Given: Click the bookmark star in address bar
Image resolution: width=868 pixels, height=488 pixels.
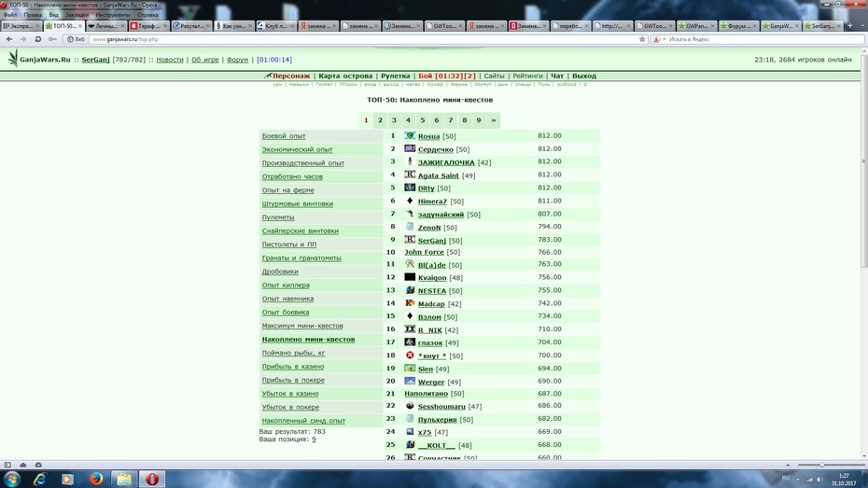Looking at the screenshot, I should pyautogui.click(x=642, y=39).
